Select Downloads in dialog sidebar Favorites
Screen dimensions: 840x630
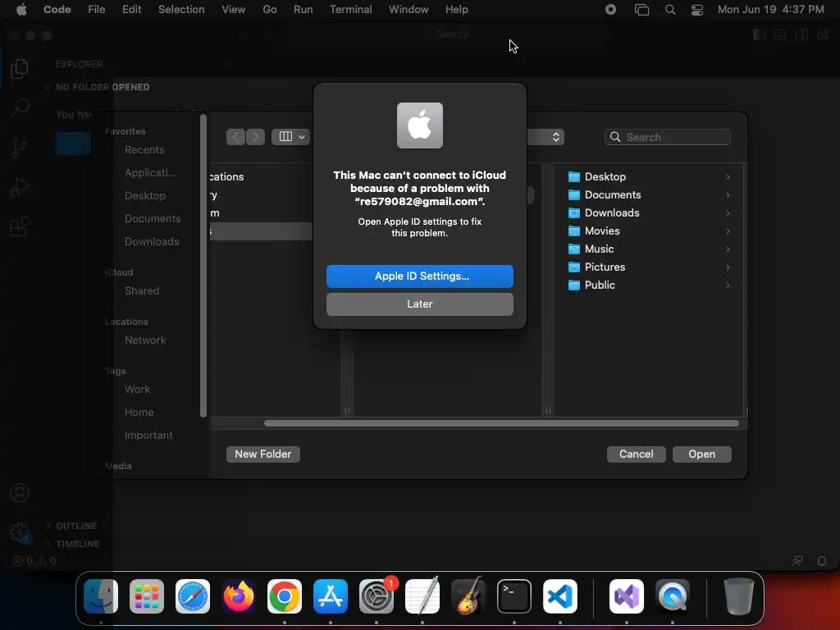coord(152,242)
